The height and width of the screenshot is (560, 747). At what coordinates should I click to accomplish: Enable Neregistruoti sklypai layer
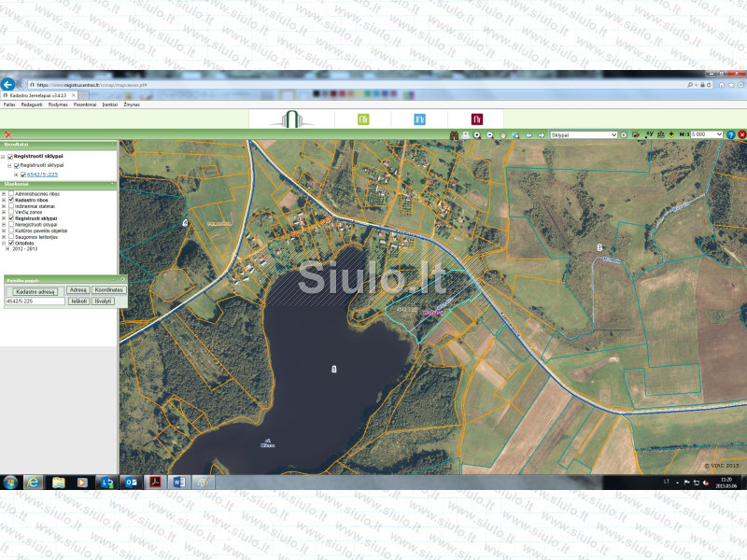click(x=11, y=224)
